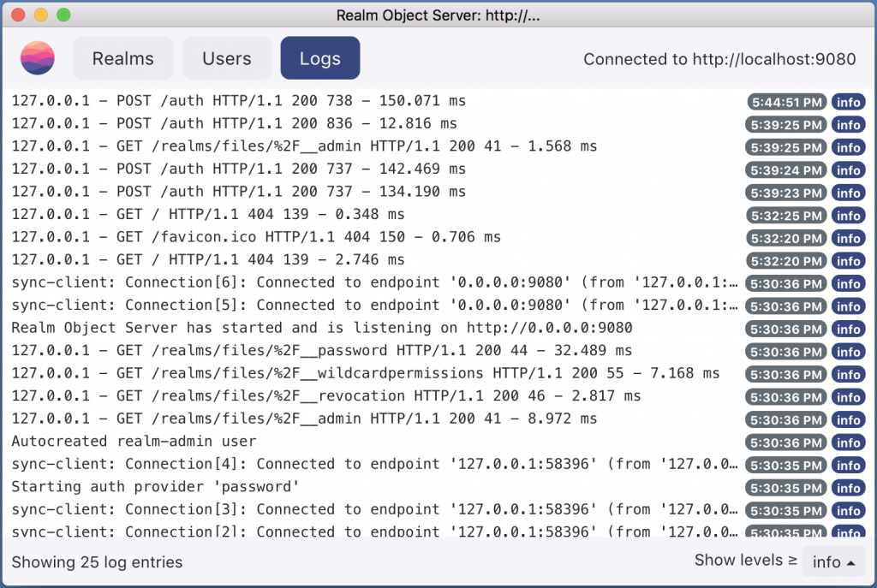Select 'Autocreated realm-admin user' log entry

pos(438,442)
